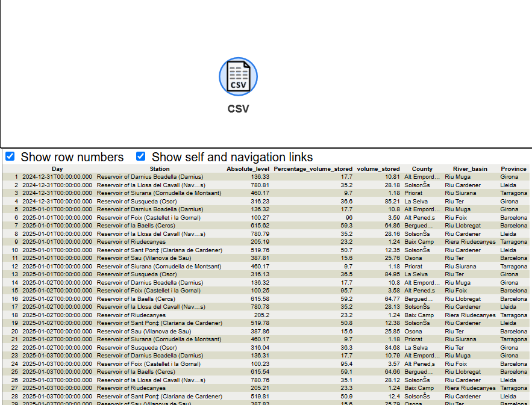Toggle Show self and navigation links checkbox
The width and height of the screenshot is (532, 405).
tap(141, 156)
